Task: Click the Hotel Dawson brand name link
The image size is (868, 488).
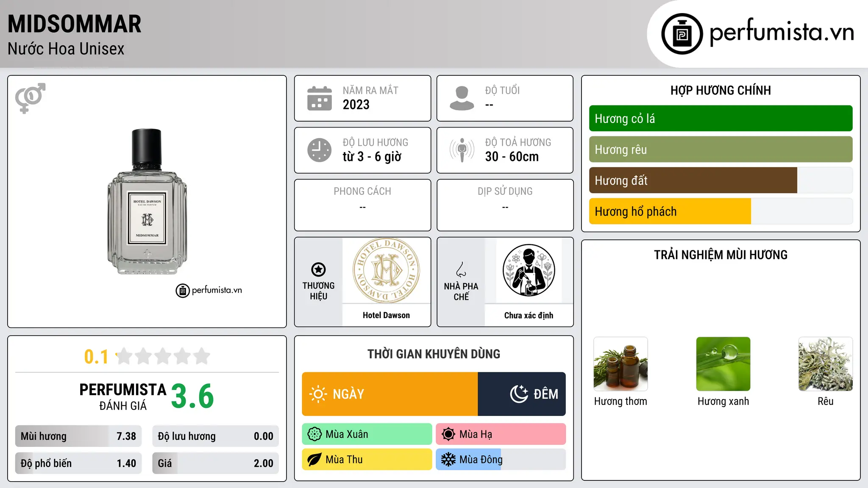Action: [x=387, y=315]
